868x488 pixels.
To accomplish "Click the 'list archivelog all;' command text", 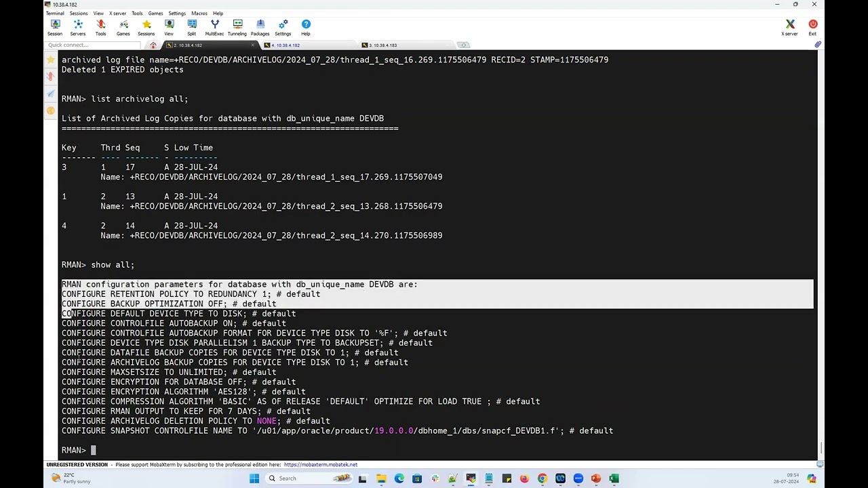I will [x=140, y=99].
